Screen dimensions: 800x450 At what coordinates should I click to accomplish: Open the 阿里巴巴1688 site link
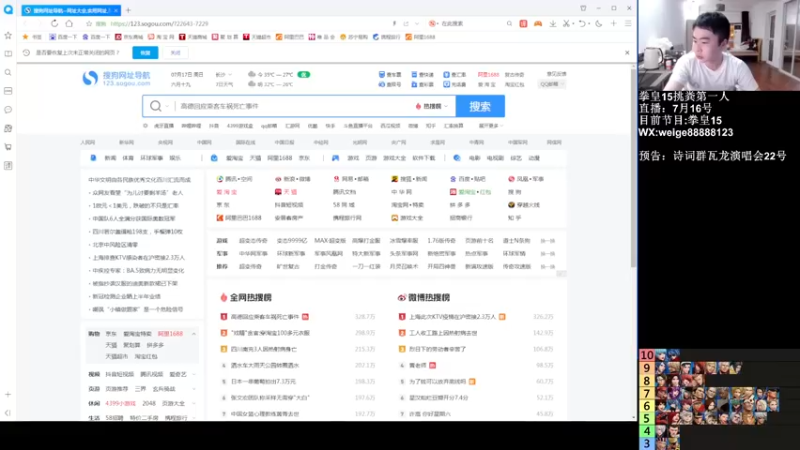pyautogui.click(x=239, y=218)
